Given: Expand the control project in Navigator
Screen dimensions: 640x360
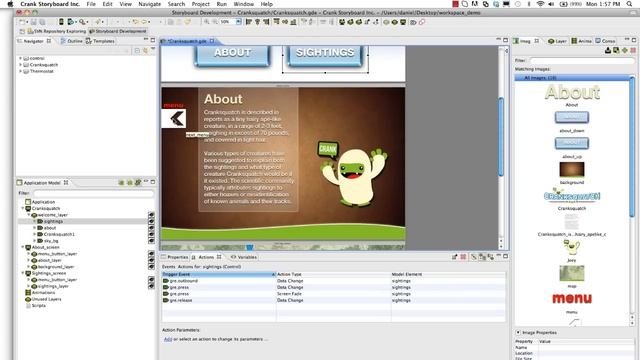Looking at the screenshot, I should [20, 58].
